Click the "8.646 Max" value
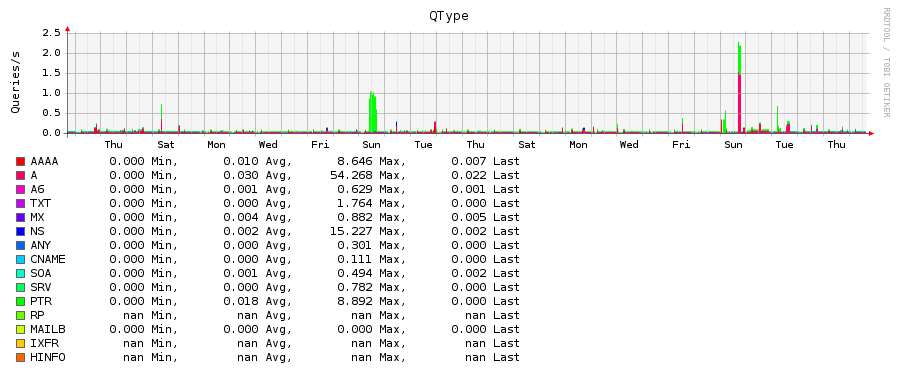Screen dimensions: 897x375 (371, 162)
